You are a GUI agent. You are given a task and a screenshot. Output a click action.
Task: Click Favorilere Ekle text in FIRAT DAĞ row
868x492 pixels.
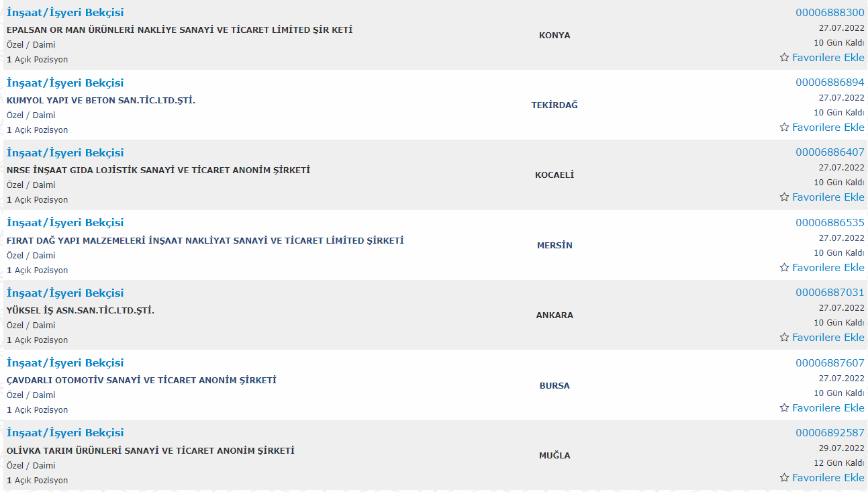(x=828, y=268)
